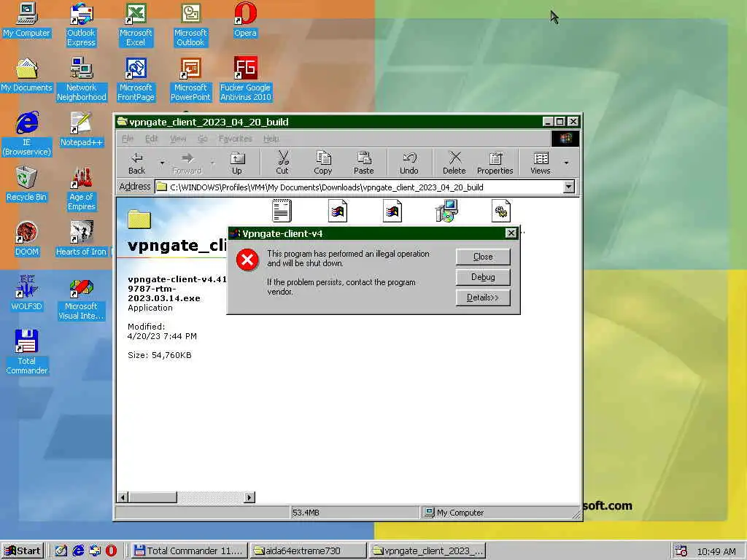Switch to aida64extreme730 taskbar window

pyautogui.click(x=309, y=551)
